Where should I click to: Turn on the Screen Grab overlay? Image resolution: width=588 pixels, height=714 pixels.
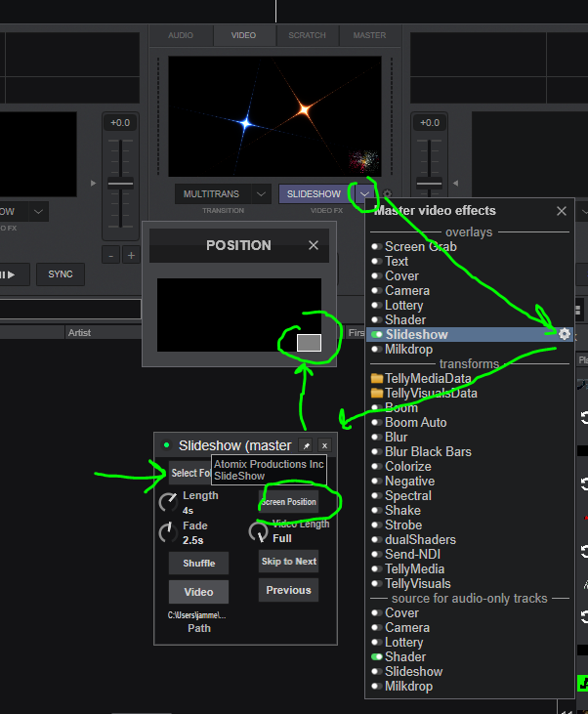(x=376, y=247)
